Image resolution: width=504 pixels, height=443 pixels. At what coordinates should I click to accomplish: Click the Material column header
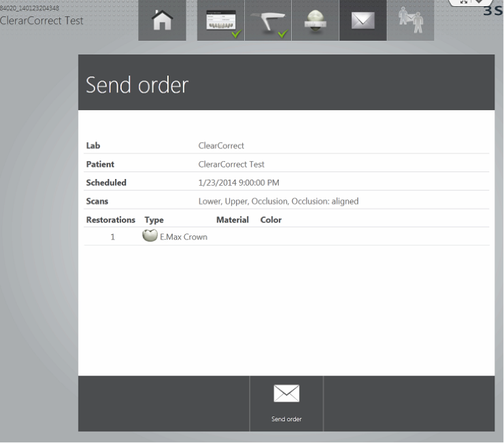tap(233, 220)
